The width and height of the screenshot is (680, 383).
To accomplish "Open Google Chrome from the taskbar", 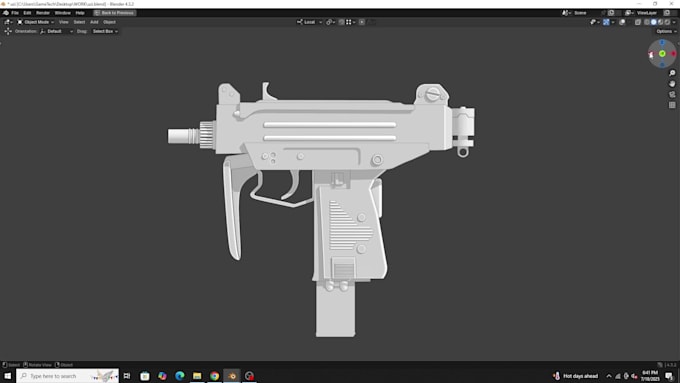I will click(214, 376).
